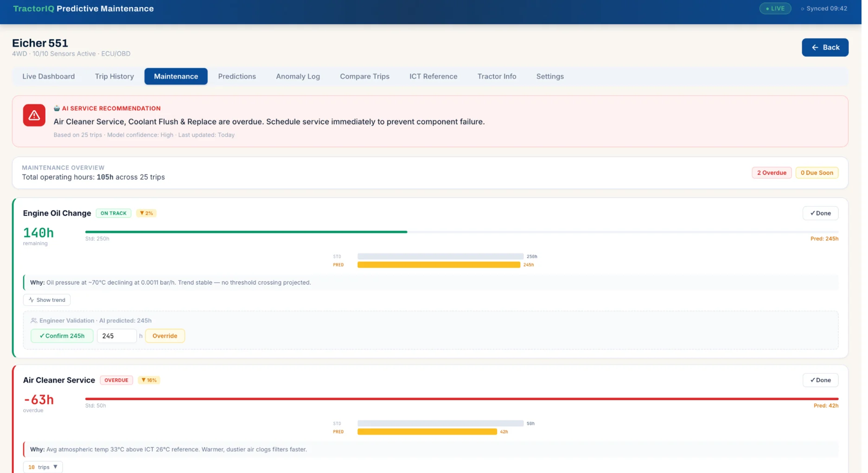Click the Engine Oil Change green progress bar
Viewport: 868px width, 473px height.
pyautogui.click(x=246, y=232)
